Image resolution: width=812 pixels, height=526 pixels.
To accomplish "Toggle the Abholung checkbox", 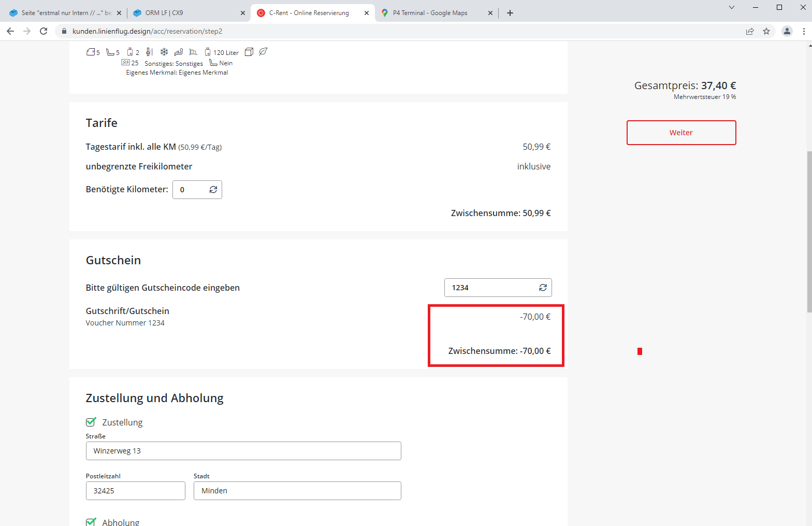I will 91,522.
